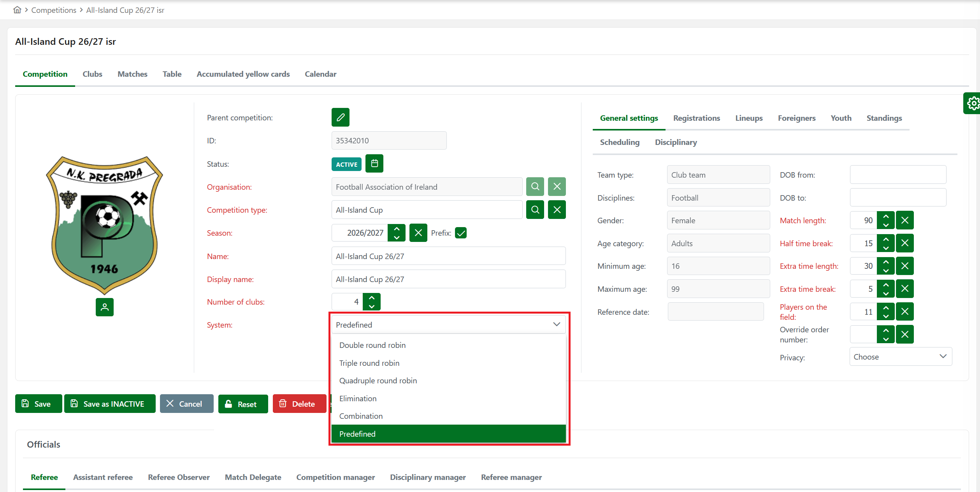Select Elimination from the System list
This screenshot has width=980, height=492.
(358, 399)
